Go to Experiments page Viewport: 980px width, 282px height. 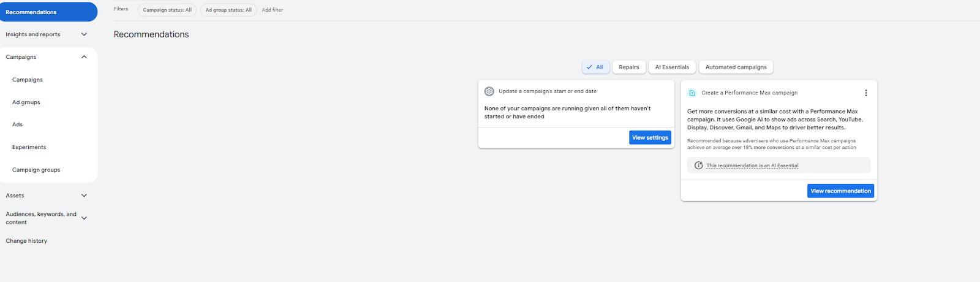[29, 147]
